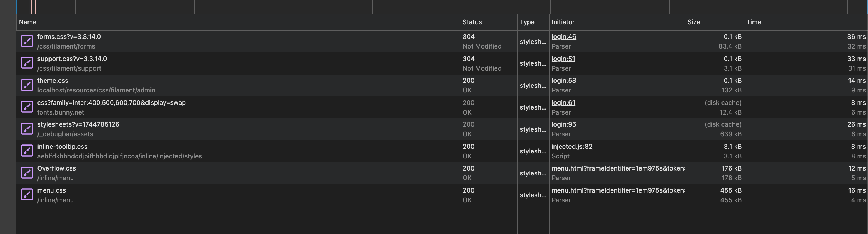The image size is (868, 234).
Task: Sort requests by the Name column
Action: 28,22
